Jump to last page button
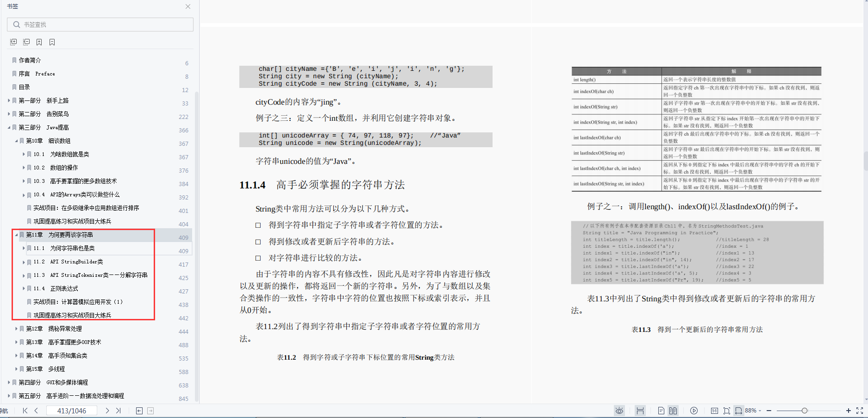 (x=119, y=411)
